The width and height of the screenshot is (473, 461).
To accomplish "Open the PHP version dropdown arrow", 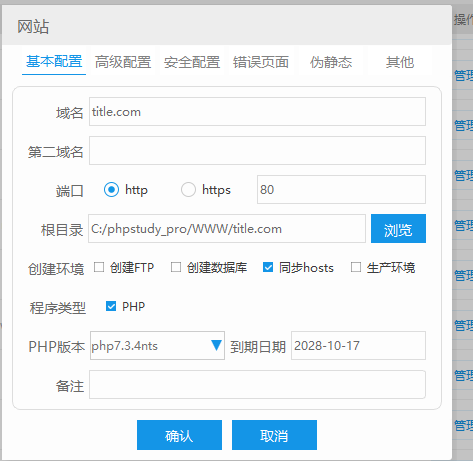I will point(216,345).
